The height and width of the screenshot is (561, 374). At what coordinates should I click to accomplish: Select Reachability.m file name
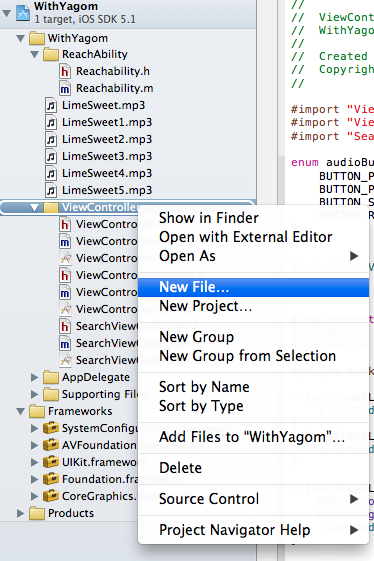coord(115,88)
